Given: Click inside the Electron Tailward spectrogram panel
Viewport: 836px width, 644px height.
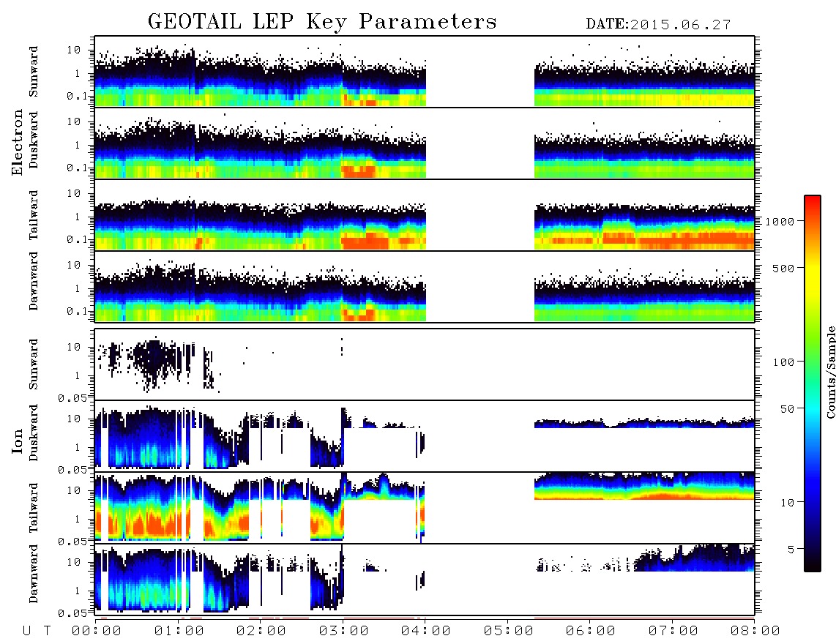Looking at the screenshot, I should click(425, 215).
